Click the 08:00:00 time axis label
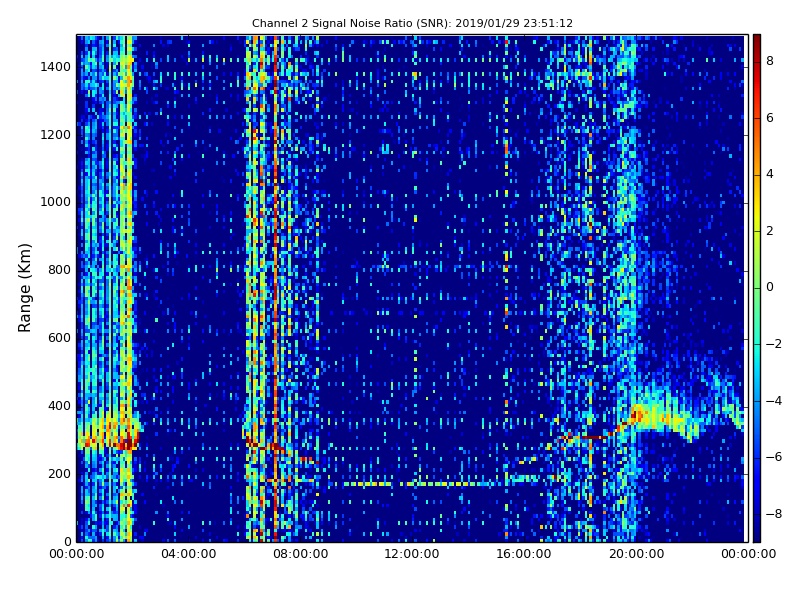 301,554
